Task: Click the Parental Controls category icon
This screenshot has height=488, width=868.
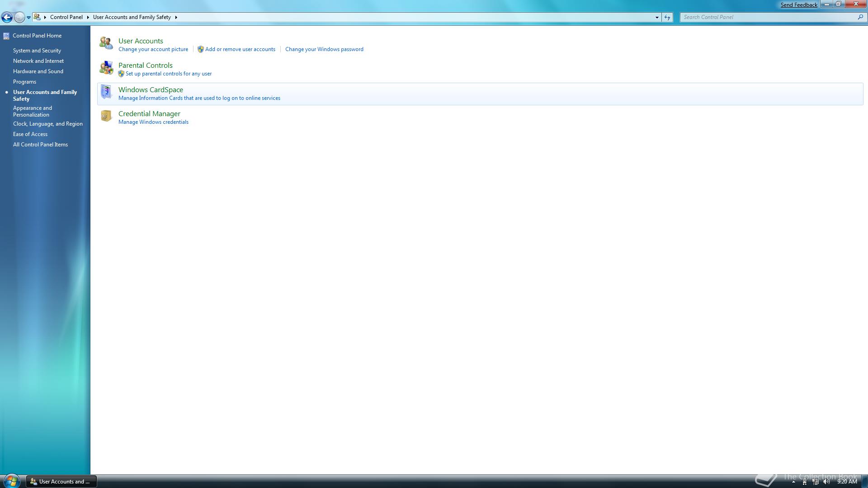Action: point(106,67)
